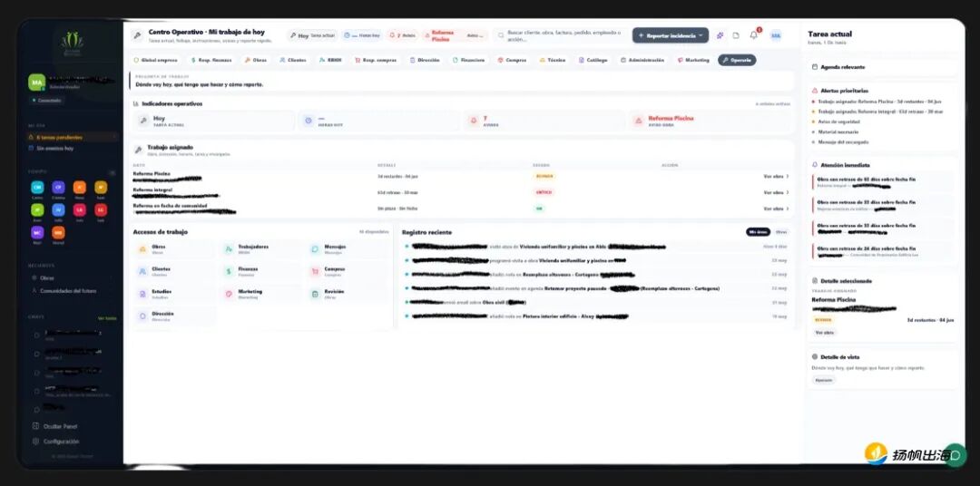Click the Hoy tarea actual header chip

point(312,35)
